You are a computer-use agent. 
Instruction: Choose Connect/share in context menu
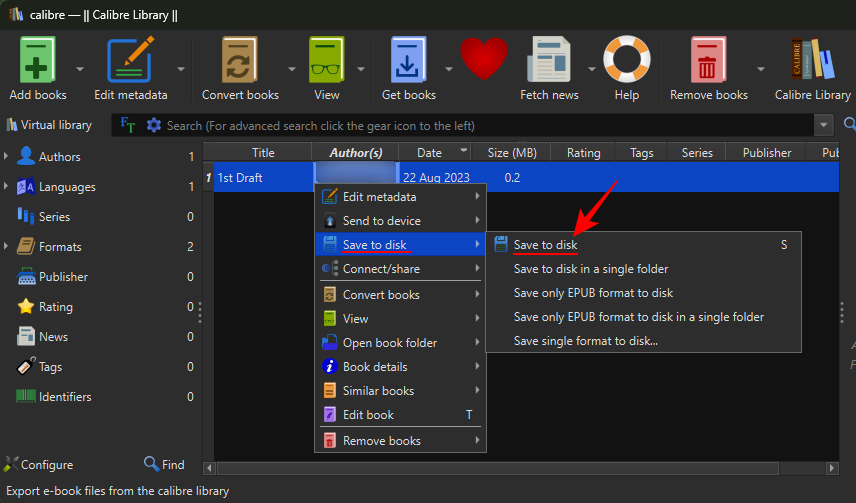[401, 269]
